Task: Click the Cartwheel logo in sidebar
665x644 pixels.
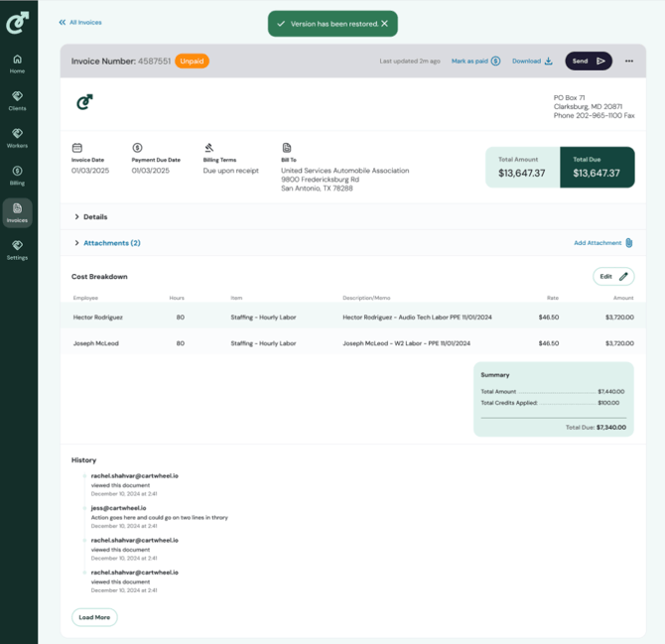Action: point(17,22)
